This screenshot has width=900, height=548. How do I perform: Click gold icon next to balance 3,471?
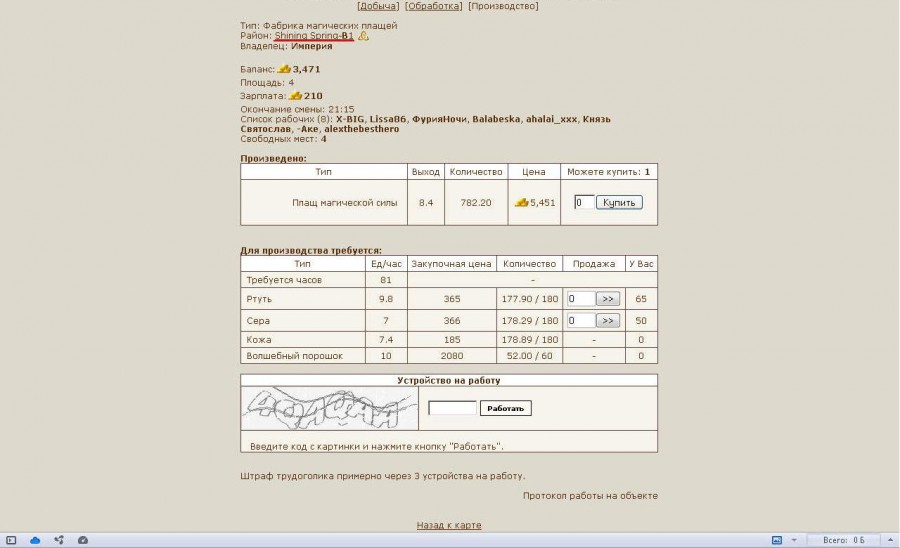pos(284,69)
